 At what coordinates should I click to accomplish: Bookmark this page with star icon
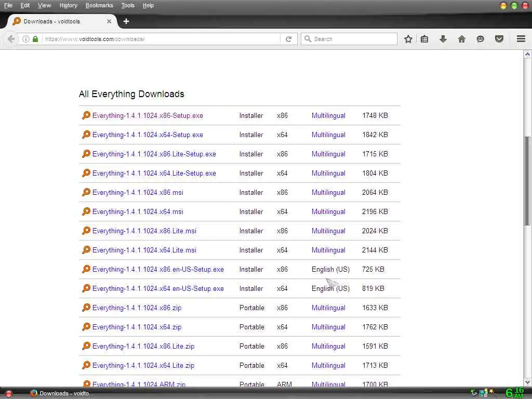click(x=408, y=39)
